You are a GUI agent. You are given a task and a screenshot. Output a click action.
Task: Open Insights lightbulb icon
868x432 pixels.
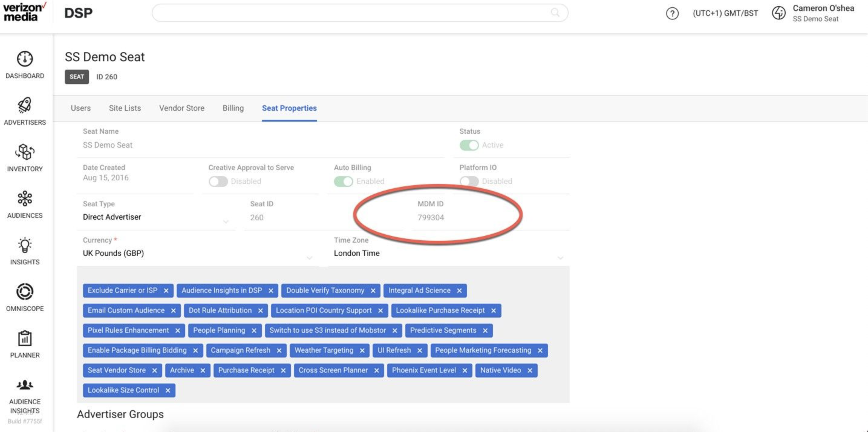24,245
